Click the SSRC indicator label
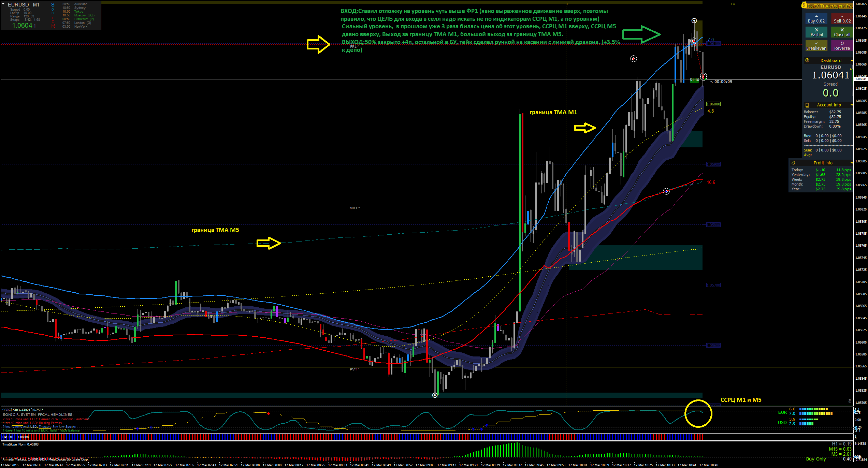Viewport: 868px width, 468px height. [23, 410]
